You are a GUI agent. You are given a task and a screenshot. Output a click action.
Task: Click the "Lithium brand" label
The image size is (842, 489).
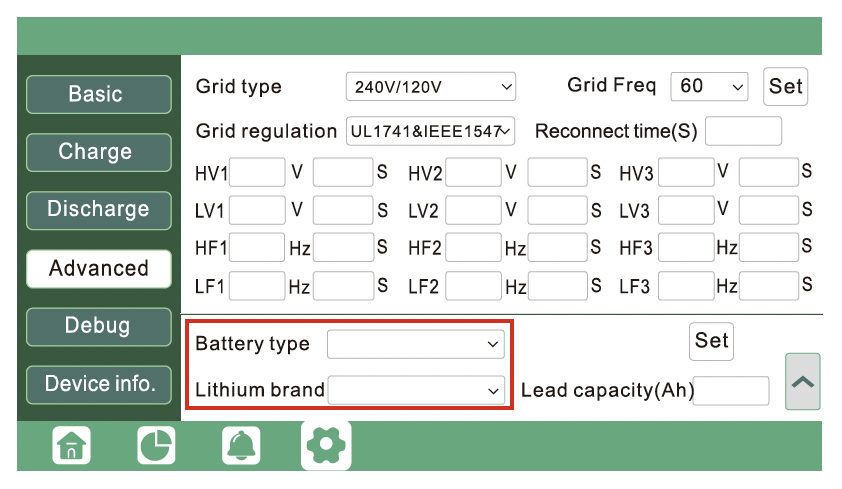[260, 390]
